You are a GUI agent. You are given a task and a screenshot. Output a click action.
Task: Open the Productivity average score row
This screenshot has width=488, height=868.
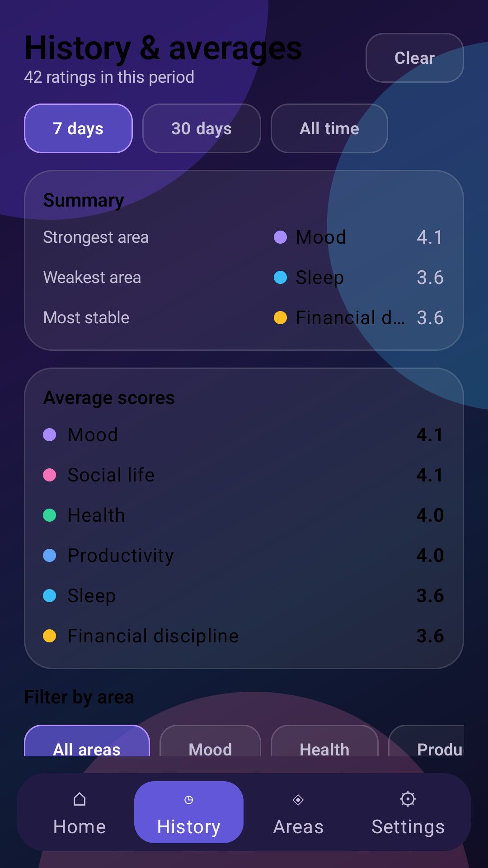(x=244, y=555)
